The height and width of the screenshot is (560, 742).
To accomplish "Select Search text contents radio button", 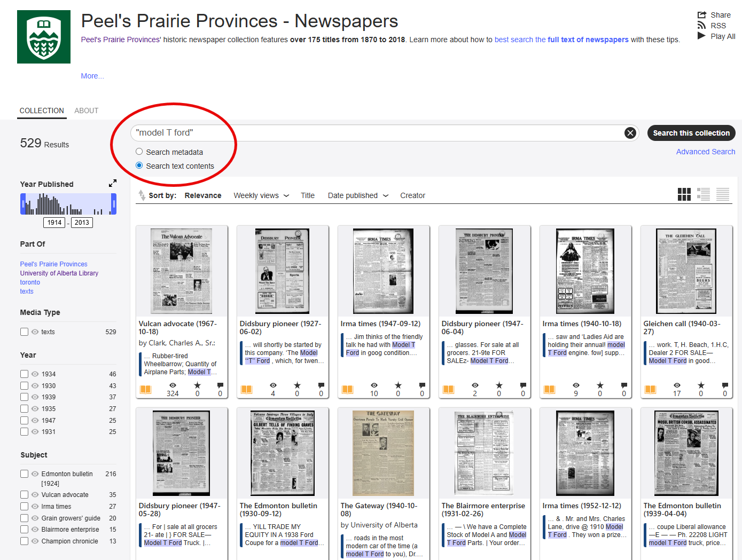I will click(x=139, y=165).
